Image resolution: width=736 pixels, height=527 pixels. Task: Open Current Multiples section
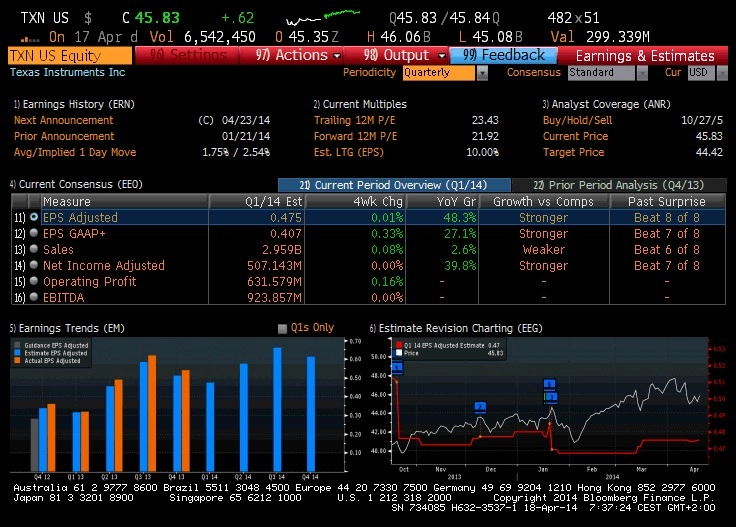(x=360, y=104)
